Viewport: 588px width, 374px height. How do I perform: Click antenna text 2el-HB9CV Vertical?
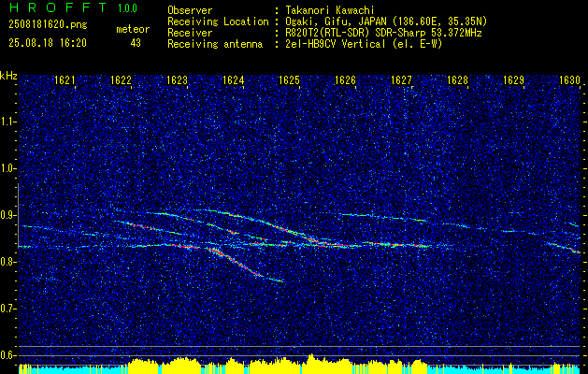pos(334,44)
